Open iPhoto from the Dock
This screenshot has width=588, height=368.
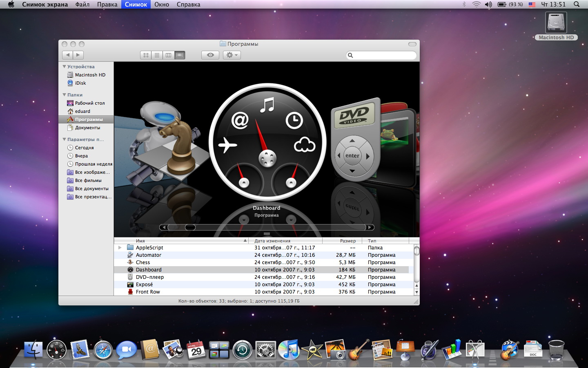(x=336, y=350)
